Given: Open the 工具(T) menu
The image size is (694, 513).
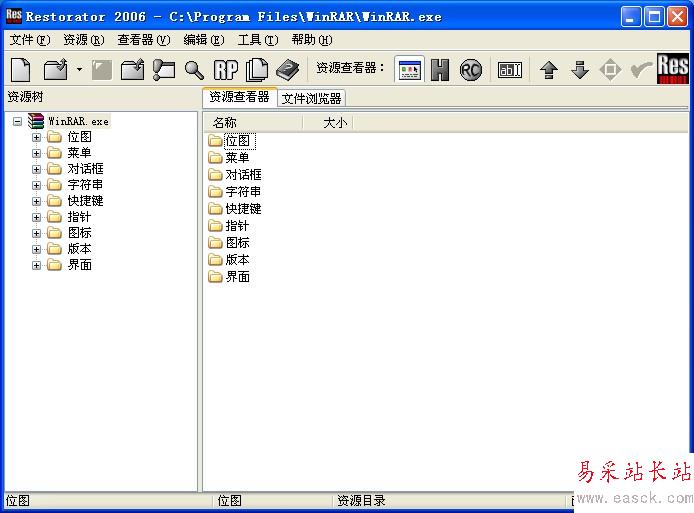Looking at the screenshot, I should (258, 40).
